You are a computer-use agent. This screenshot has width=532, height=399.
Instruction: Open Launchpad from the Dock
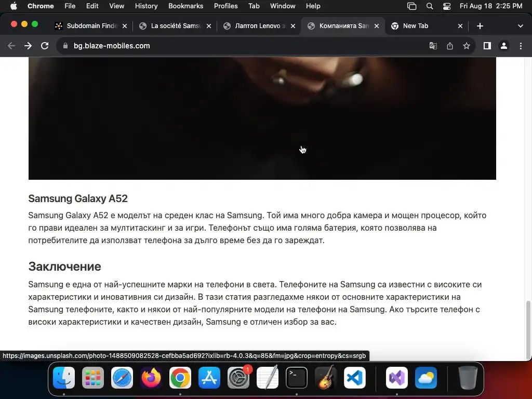tap(93, 378)
